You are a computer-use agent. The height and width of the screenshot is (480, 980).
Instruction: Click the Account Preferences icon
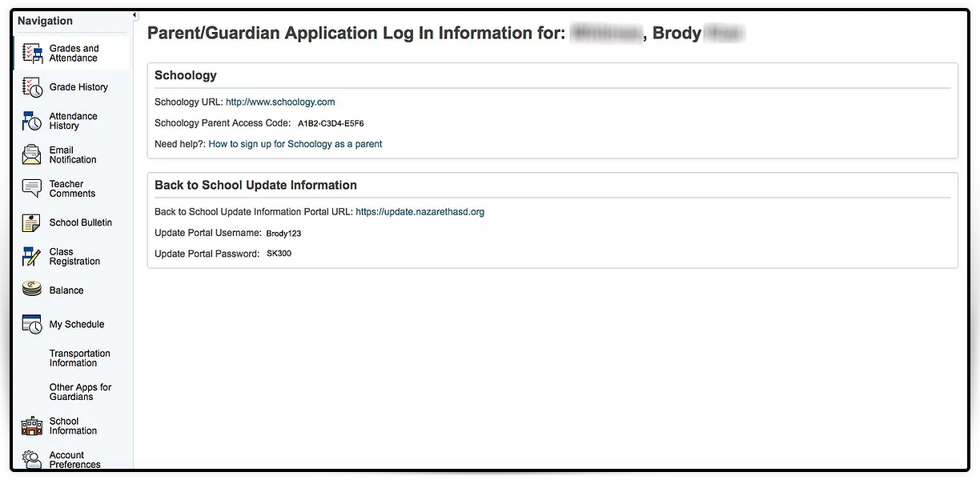tap(32, 459)
